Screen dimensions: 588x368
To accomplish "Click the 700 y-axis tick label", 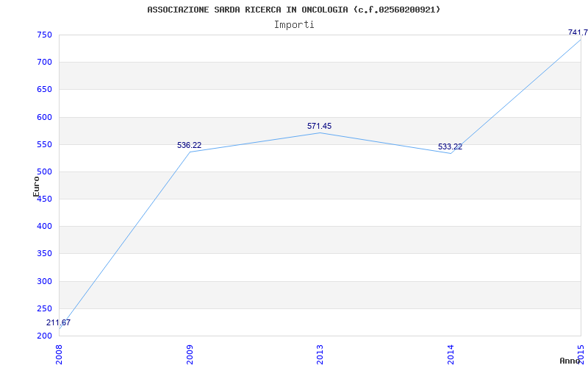I will click(44, 63).
